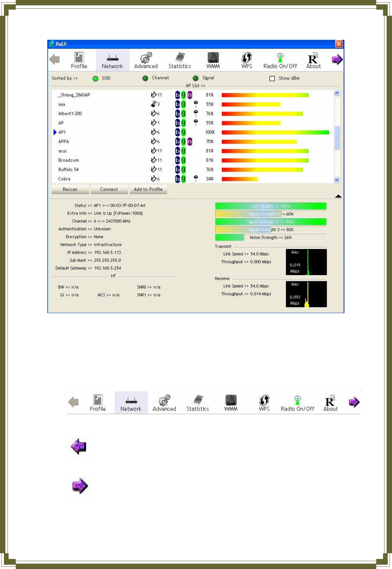Screen dimensions: 392x569
Task: Select the aaa network row
Action: (193, 104)
